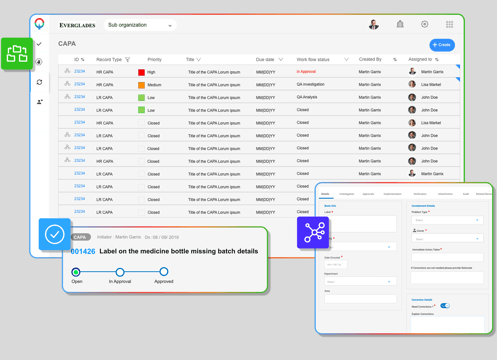The image size is (497, 360).
Task: Switch to the Investigation tab
Action: 347,194
